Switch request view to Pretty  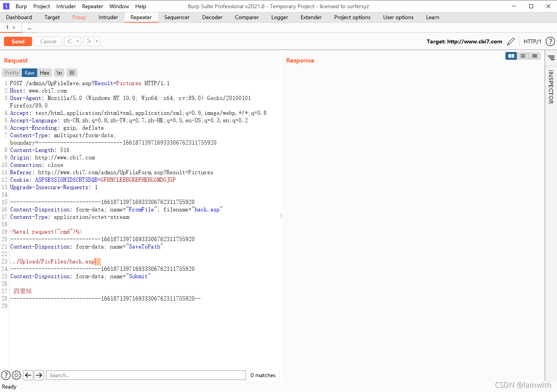(12, 73)
